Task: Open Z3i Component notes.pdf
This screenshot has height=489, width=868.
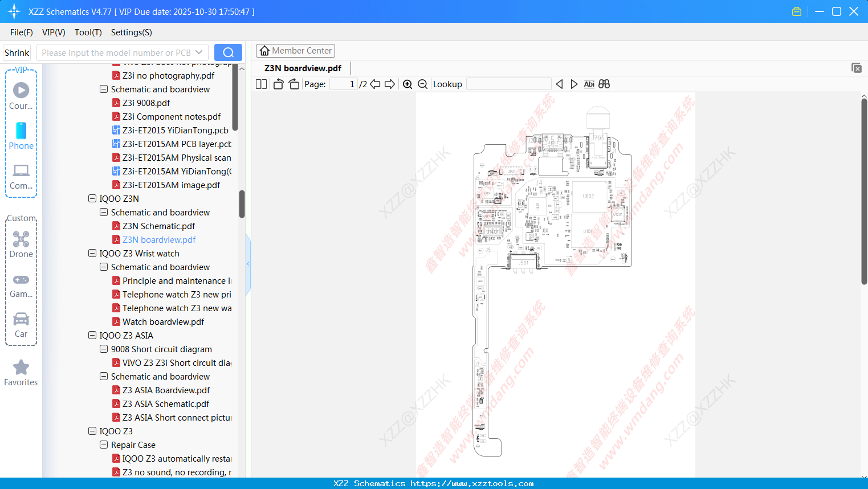Action: [x=172, y=117]
